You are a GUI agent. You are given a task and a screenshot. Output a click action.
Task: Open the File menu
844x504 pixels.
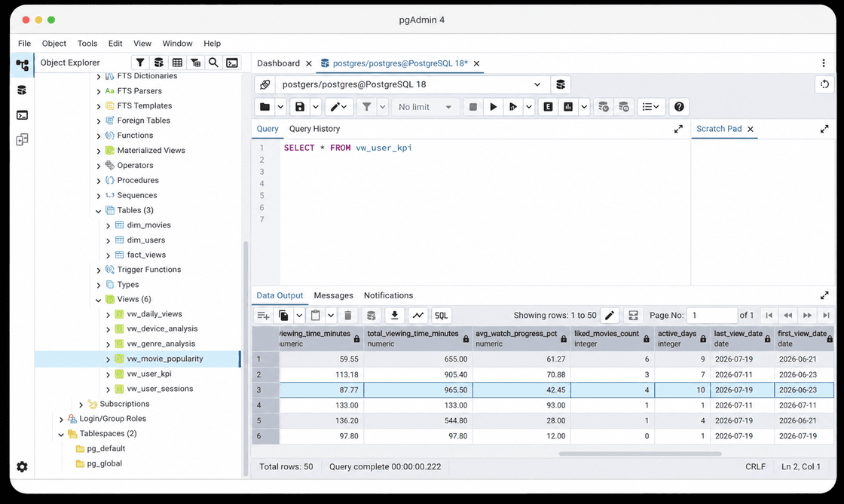(x=24, y=43)
